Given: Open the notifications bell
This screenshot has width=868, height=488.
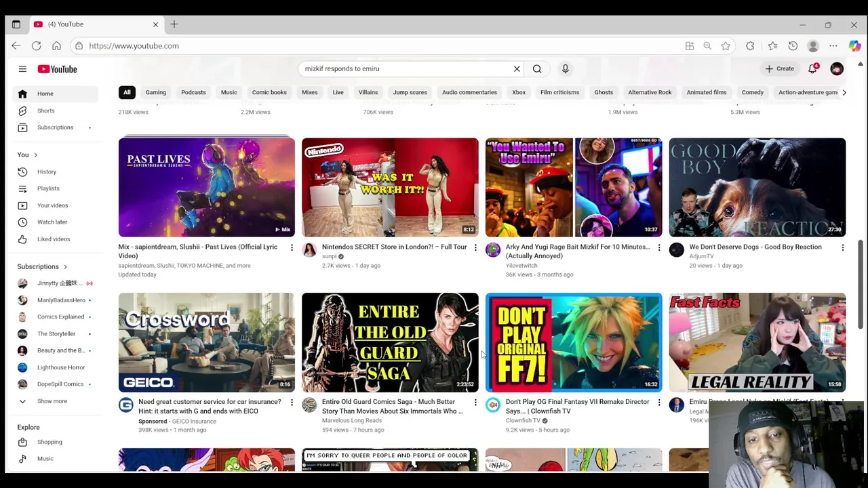Looking at the screenshot, I should 812,68.
